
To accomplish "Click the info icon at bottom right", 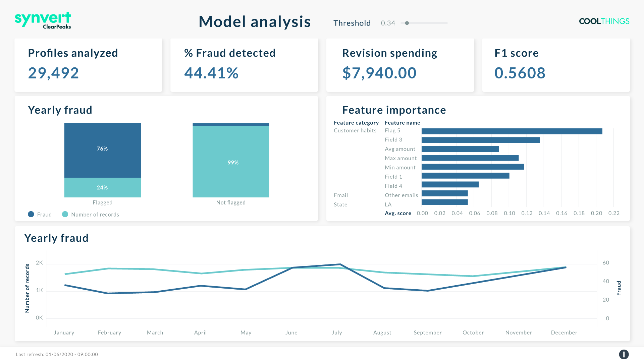I will coord(624,354).
